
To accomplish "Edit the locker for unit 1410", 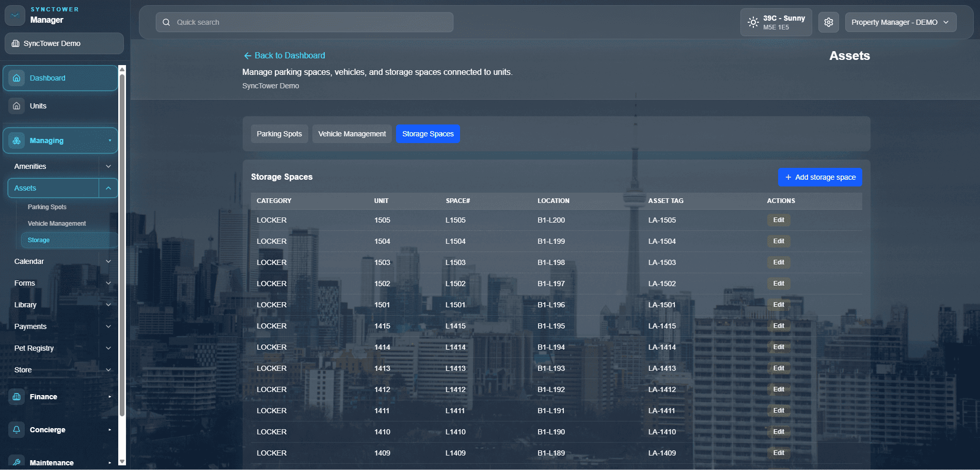I will tap(779, 432).
